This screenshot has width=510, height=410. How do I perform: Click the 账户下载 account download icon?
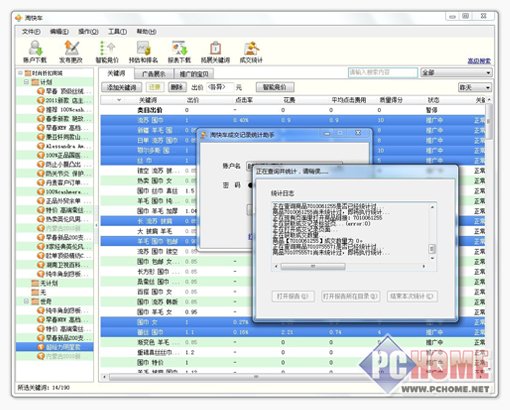(x=35, y=52)
